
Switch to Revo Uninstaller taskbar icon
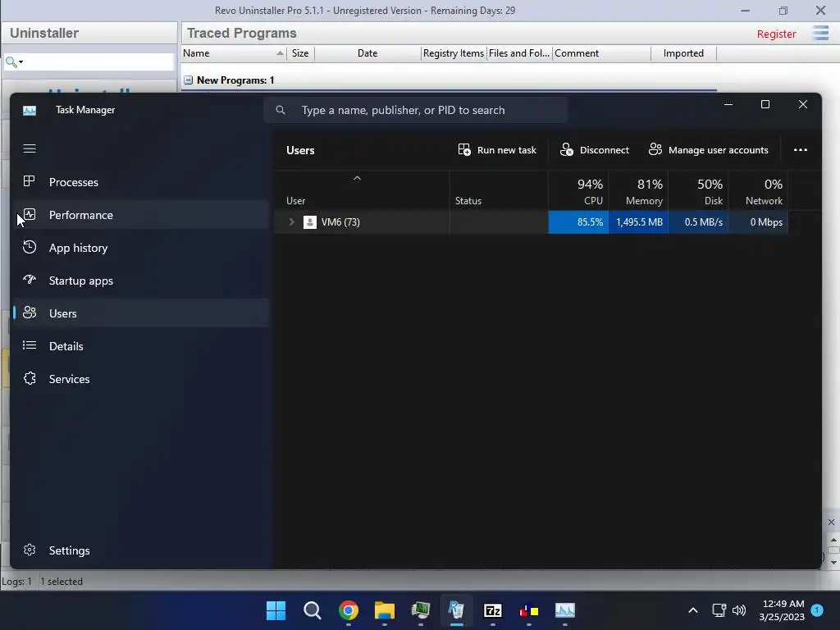pos(456,610)
